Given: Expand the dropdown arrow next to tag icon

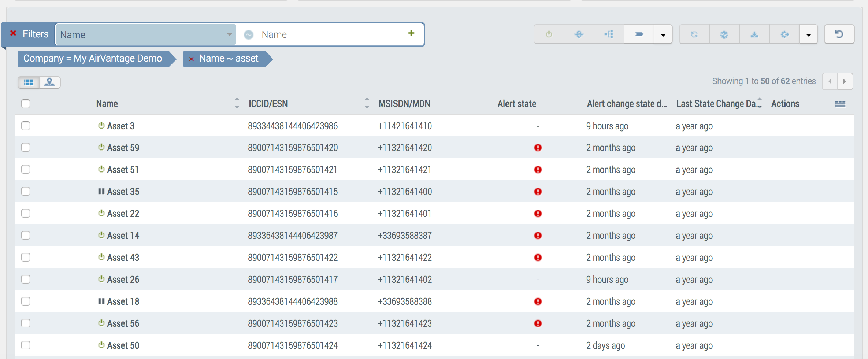Looking at the screenshot, I should [x=663, y=34].
